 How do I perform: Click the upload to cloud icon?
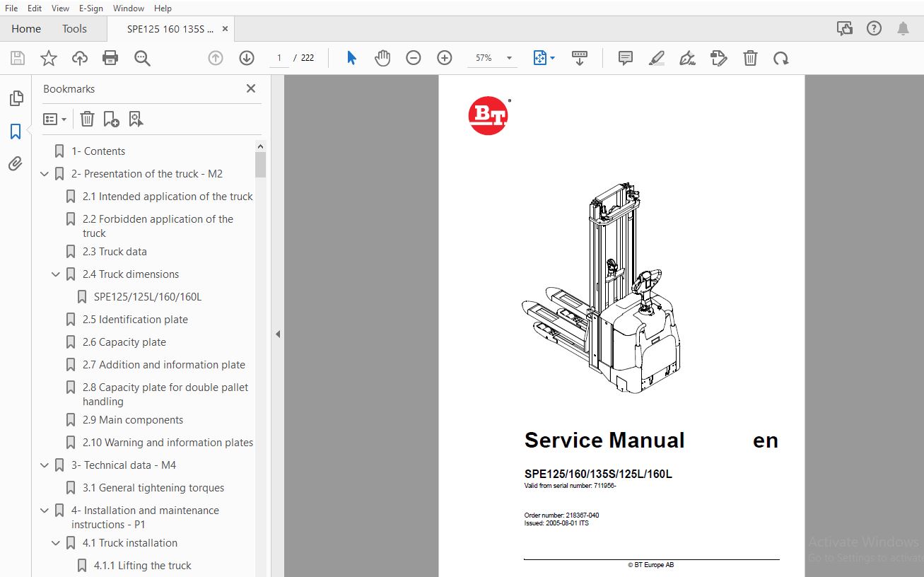pos(80,58)
